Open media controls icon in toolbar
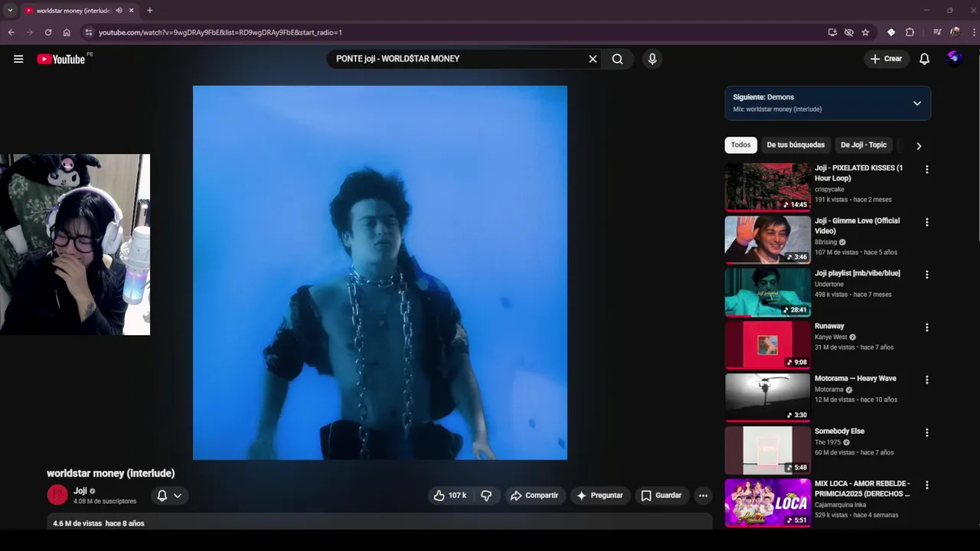Screen dimensions: 980x551 point(937,32)
